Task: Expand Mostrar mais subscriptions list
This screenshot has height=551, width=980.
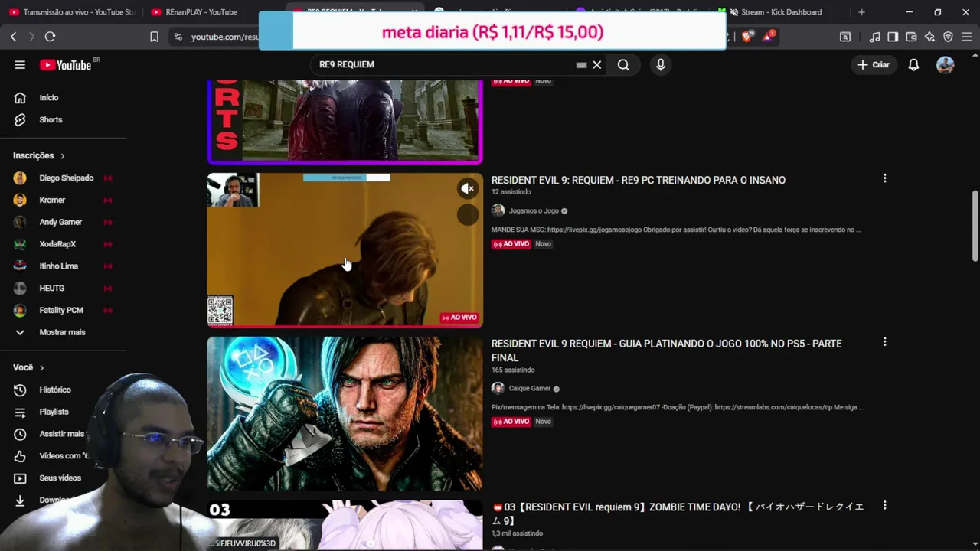Action: [63, 332]
